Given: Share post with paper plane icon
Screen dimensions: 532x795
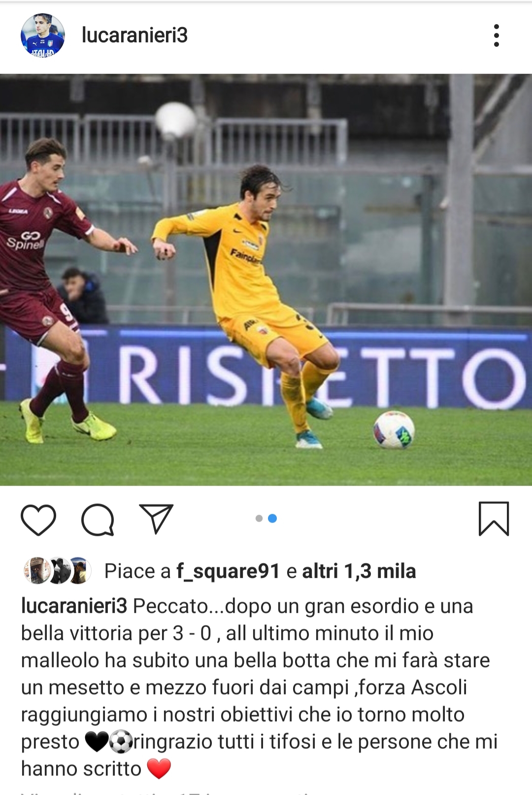Looking at the screenshot, I should pyautogui.click(x=156, y=518).
